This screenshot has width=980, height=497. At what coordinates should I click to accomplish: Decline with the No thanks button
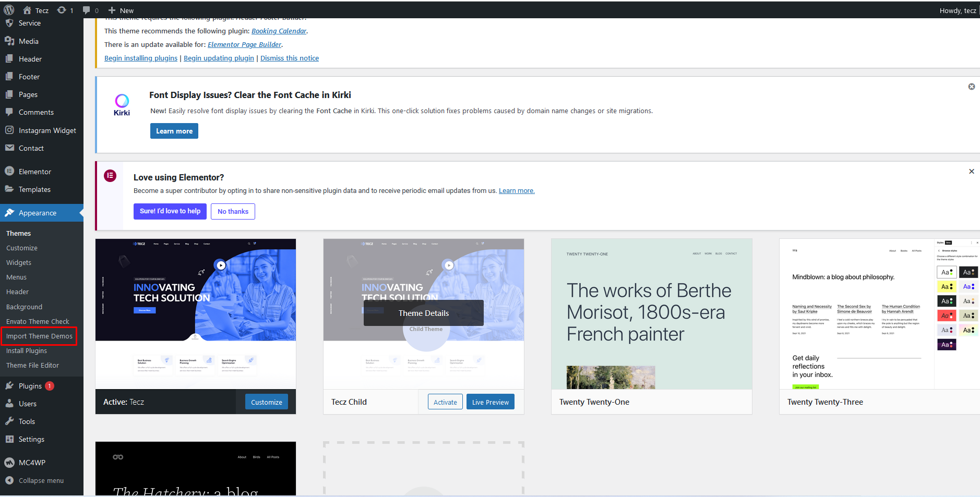pyautogui.click(x=233, y=211)
